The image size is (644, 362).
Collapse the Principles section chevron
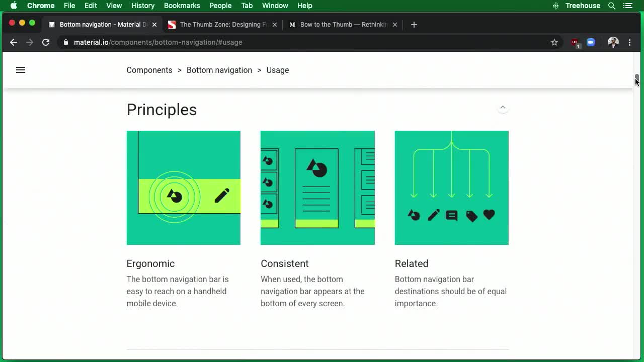click(503, 107)
